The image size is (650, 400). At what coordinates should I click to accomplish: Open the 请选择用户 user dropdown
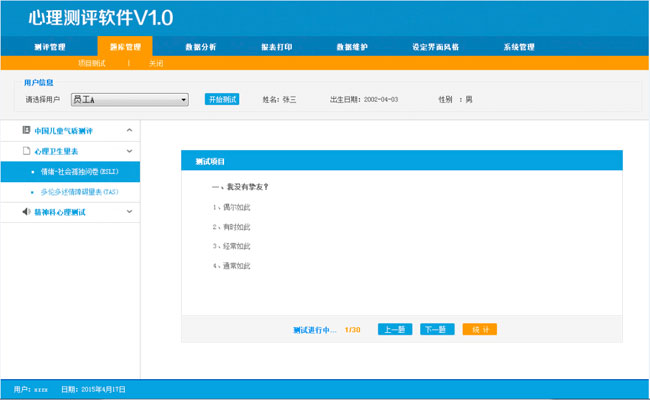(x=130, y=100)
